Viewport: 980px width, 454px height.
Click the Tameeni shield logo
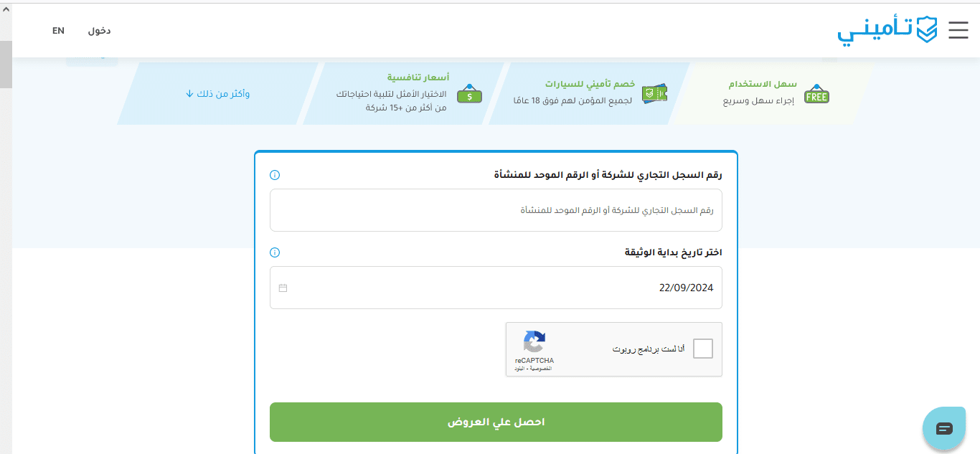pyautogui.click(x=887, y=31)
